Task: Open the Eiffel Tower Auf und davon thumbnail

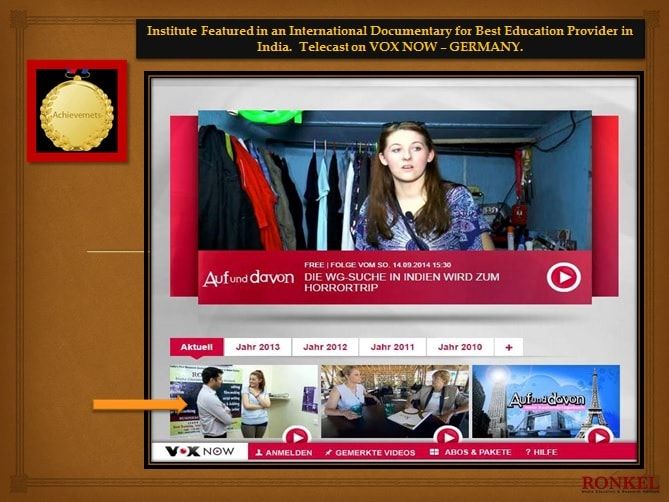Action: [546, 401]
